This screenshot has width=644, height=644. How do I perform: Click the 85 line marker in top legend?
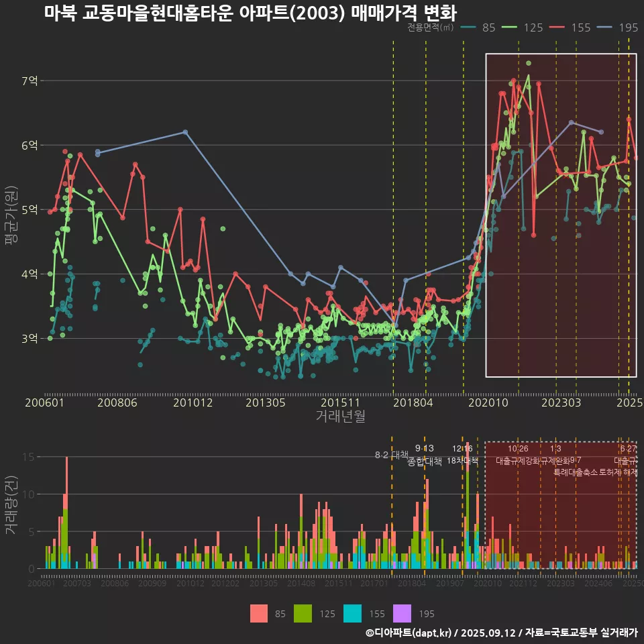(468, 28)
